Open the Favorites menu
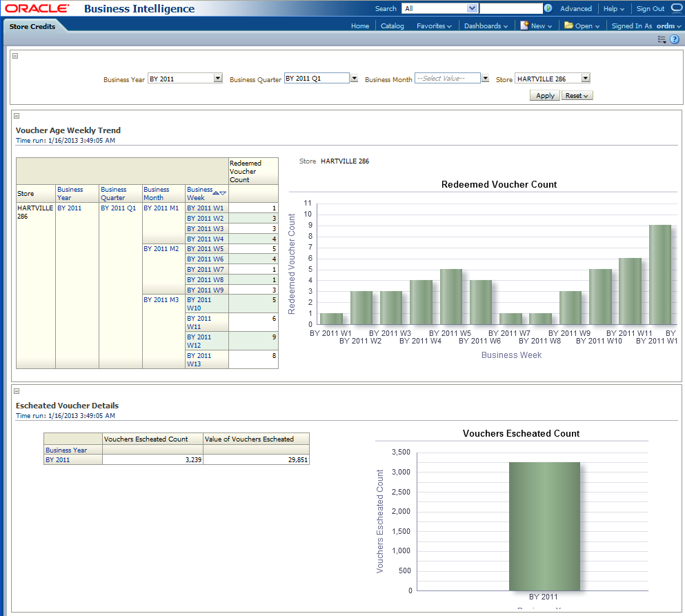This screenshot has height=616, width=685. (434, 26)
